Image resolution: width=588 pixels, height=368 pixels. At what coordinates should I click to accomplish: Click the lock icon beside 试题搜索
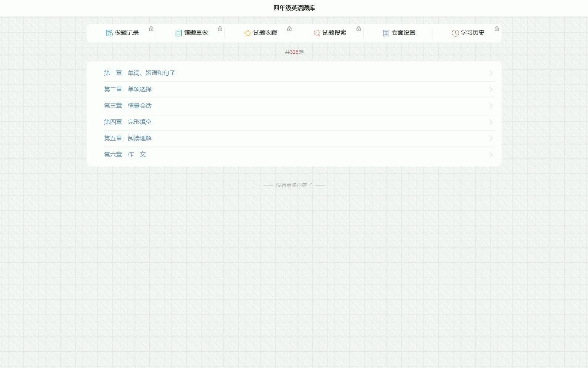pos(359,29)
